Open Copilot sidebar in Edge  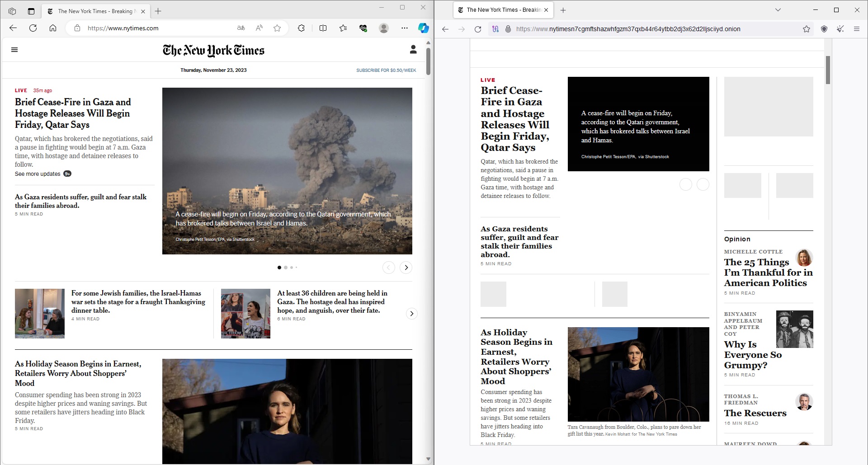click(424, 28)
